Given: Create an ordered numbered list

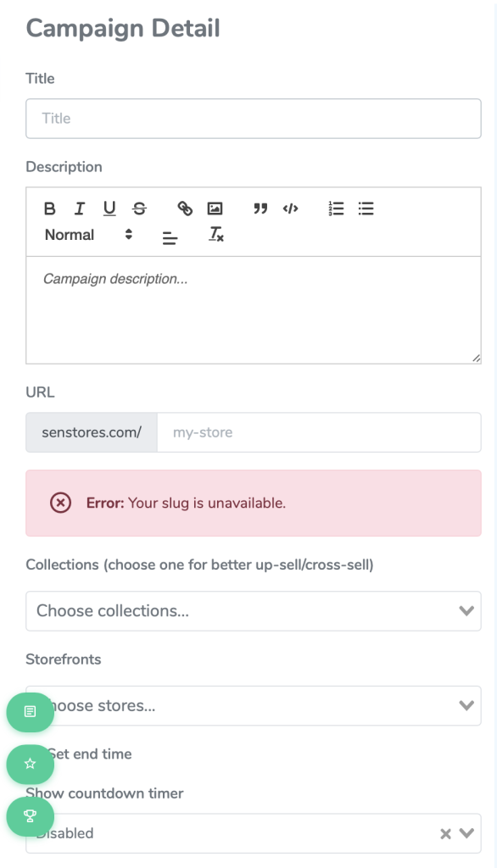Looking at the screenshot, I should (x=336, y=209).
